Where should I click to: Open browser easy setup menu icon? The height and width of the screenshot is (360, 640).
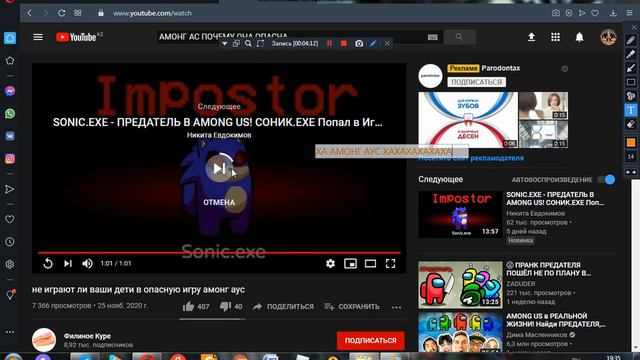point(629,13)
